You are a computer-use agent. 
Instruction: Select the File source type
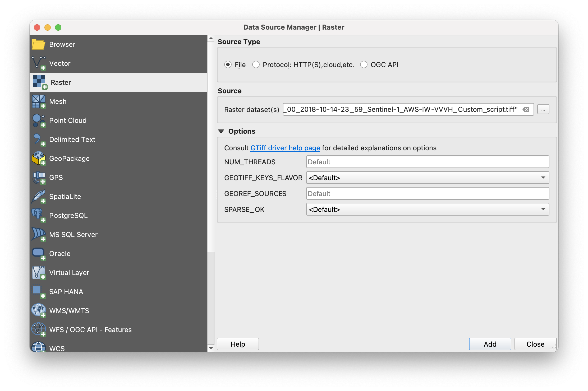[x=228, y=65]
